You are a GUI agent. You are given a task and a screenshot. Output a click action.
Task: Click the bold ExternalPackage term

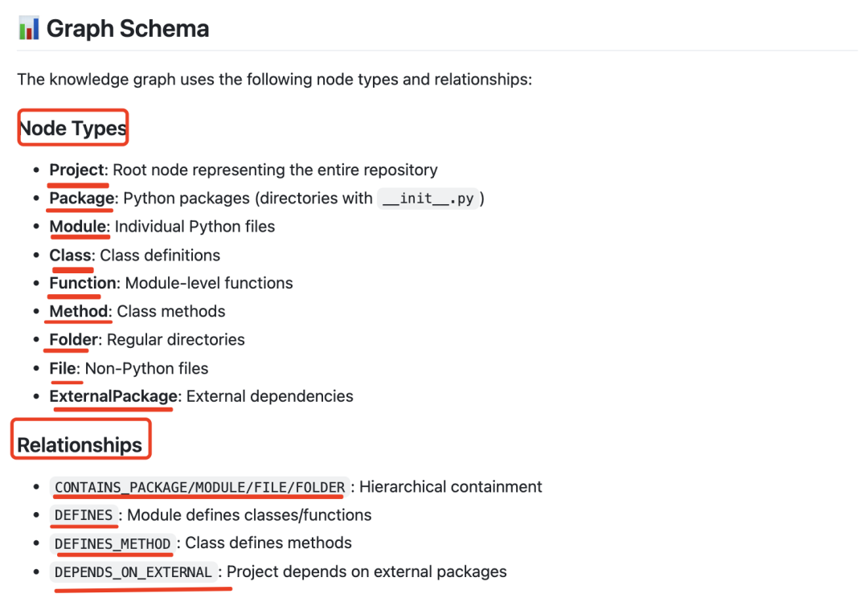click(113, 396)
